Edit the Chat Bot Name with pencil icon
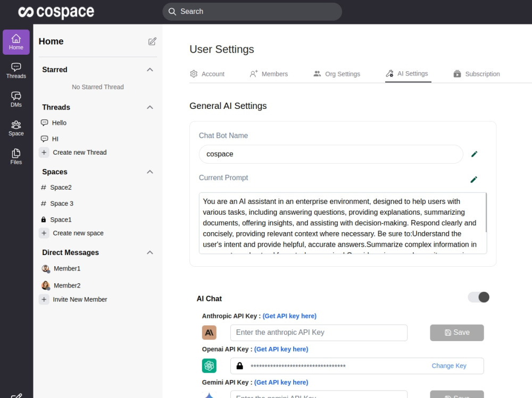The width and height of the screenshot is (532, 398). coord(475,154)
